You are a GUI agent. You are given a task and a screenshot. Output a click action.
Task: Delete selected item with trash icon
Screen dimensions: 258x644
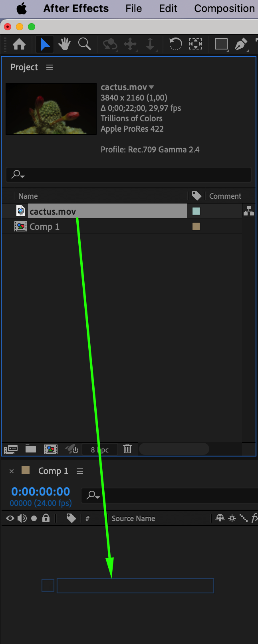click(127, 449)
